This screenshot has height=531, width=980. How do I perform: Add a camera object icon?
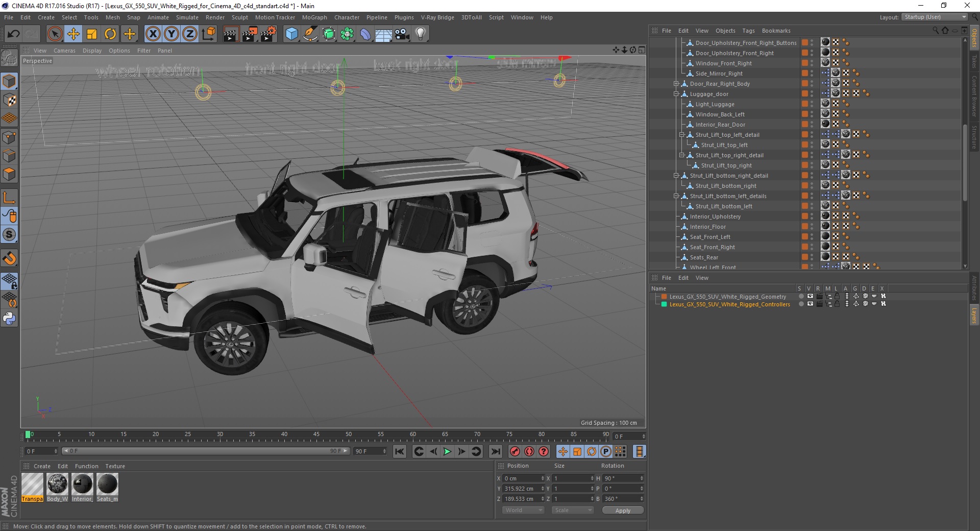point(402,34)
